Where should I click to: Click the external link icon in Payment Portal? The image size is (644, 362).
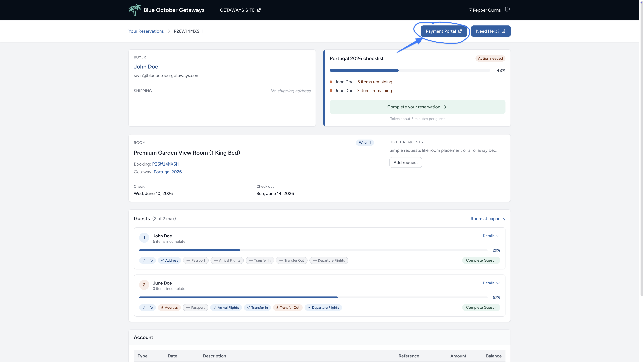click(x=460, y=31)
